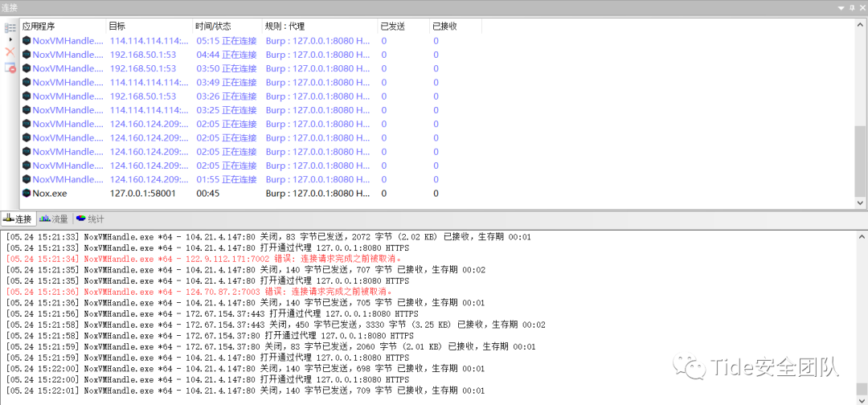Click the 01:55 正在连接 status cell

tap(227, 179)
